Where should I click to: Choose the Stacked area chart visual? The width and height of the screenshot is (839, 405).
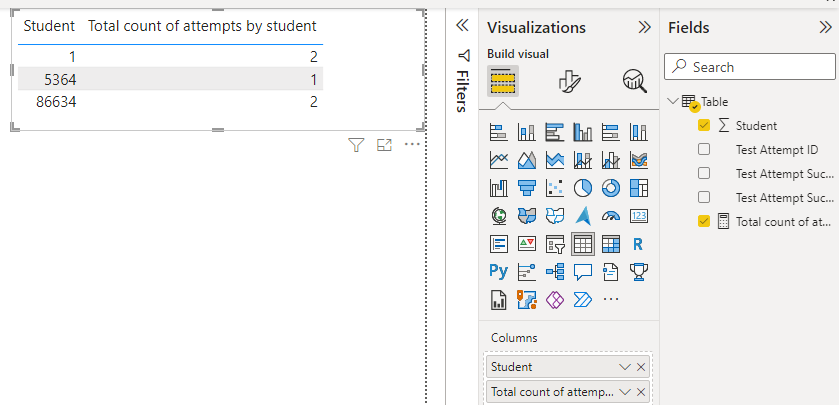point(555,159)
